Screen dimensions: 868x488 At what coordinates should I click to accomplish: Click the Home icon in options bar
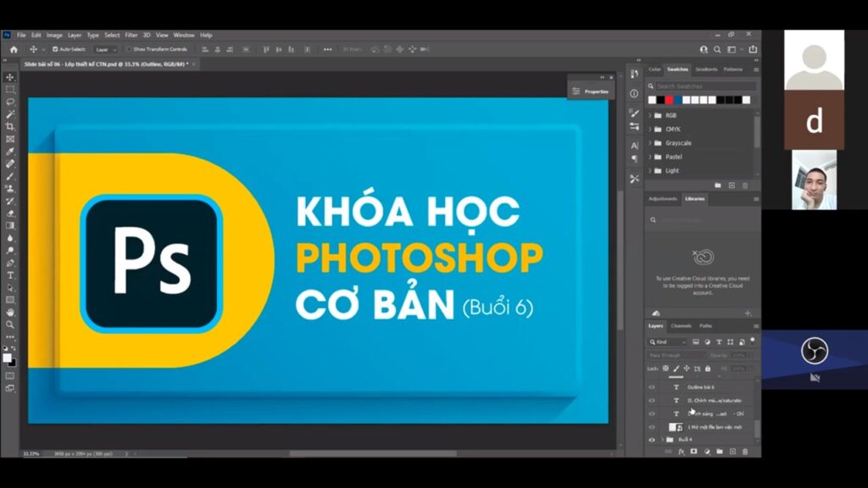(14, 49)
